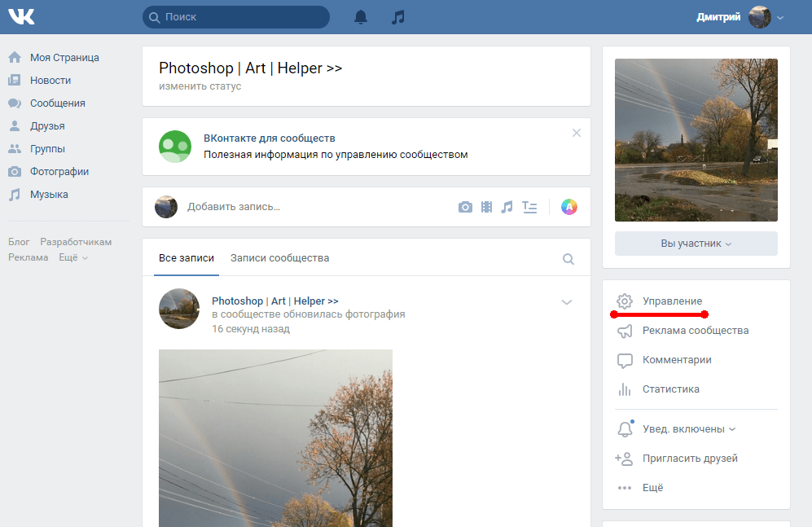
Task: Switch to Все записи tab
Action: pyautogui.click(x=187, y=258)
